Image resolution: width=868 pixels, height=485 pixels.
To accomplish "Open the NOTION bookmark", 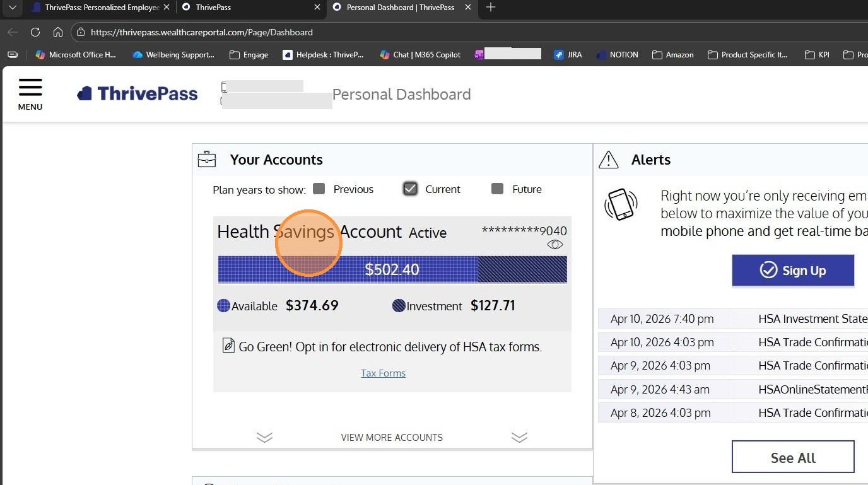I will point(617,55).
